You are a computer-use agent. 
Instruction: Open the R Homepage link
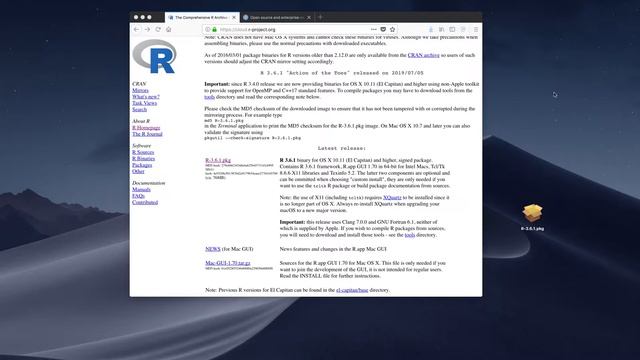click(x=146, y=128)
